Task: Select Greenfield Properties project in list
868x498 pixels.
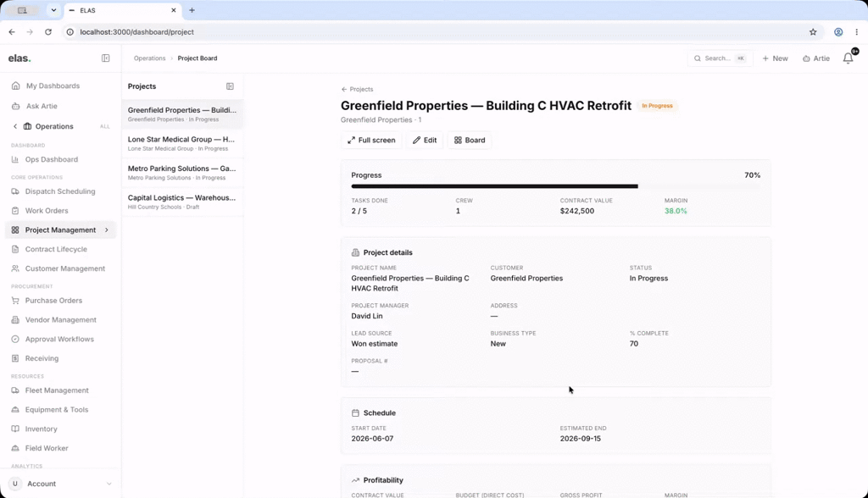Action: 182,114
